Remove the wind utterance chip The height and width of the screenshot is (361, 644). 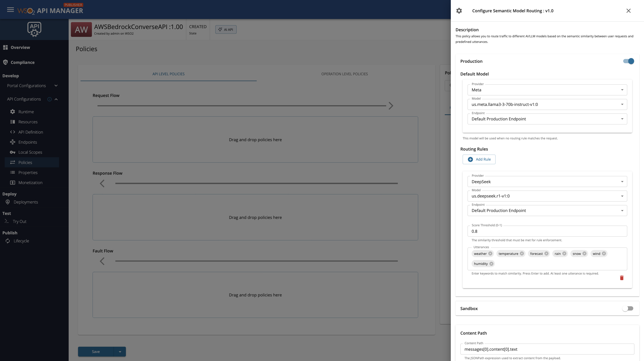click(x=604, y=254)
